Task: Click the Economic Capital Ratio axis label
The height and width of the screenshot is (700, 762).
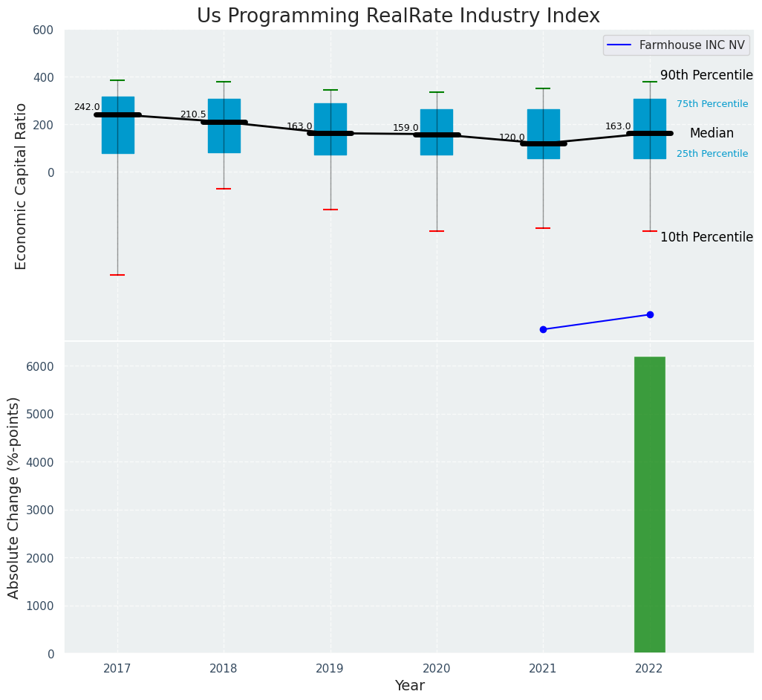Action: point(21,186)
